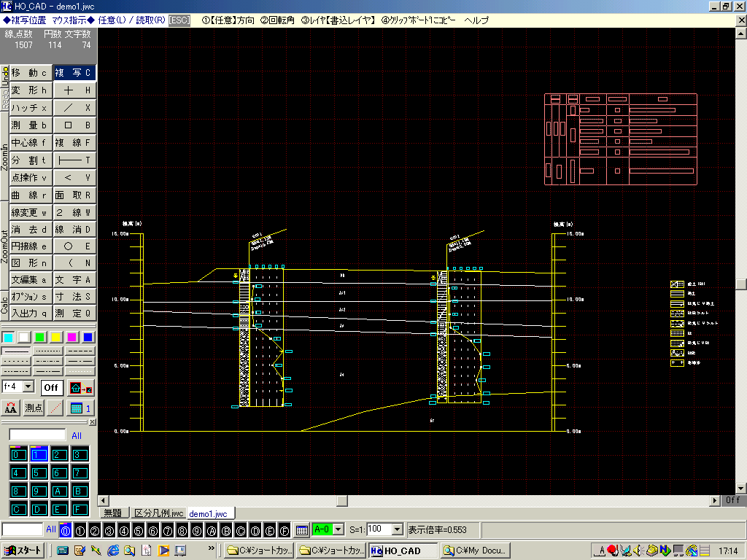The height and width of the screenshot is (560, 747).
Task: Switch to the 区分凡例.jwc tab
Action: coord(158,513)
